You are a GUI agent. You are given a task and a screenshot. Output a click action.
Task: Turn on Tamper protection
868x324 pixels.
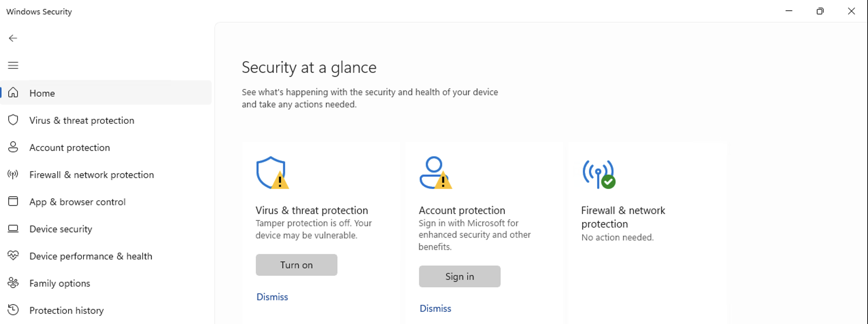pos(296,265)
